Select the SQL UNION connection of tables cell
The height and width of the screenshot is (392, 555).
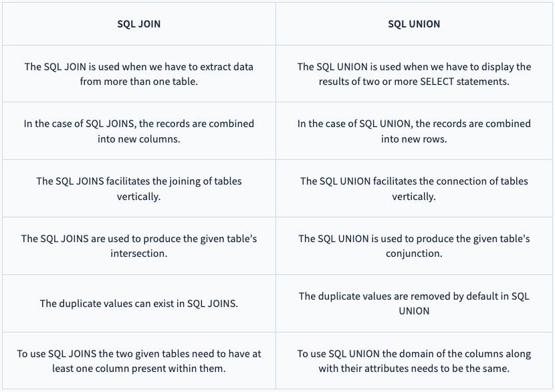(x=414, y=189)
